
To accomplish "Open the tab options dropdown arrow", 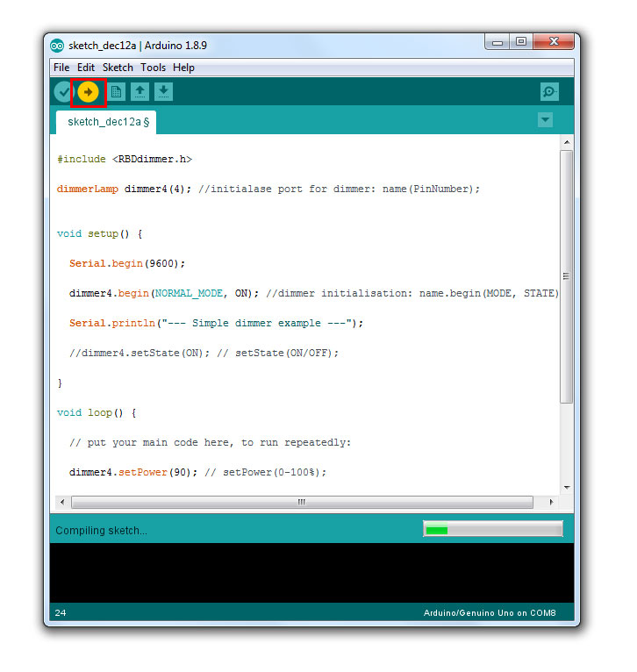I will tap(545, 119).
